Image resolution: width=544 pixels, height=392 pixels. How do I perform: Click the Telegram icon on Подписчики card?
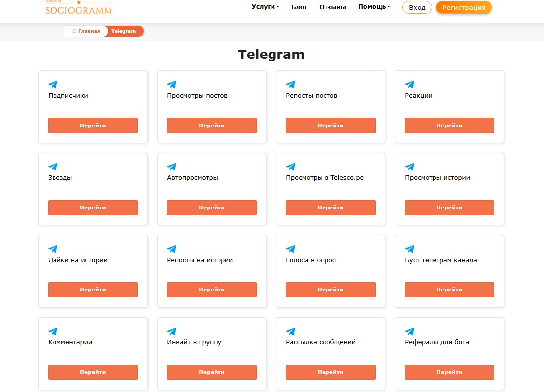(x=53, y=84)
